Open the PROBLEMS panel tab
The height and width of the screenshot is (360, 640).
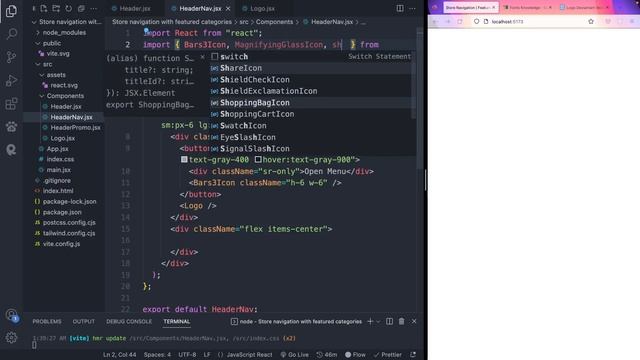[47, 322]
